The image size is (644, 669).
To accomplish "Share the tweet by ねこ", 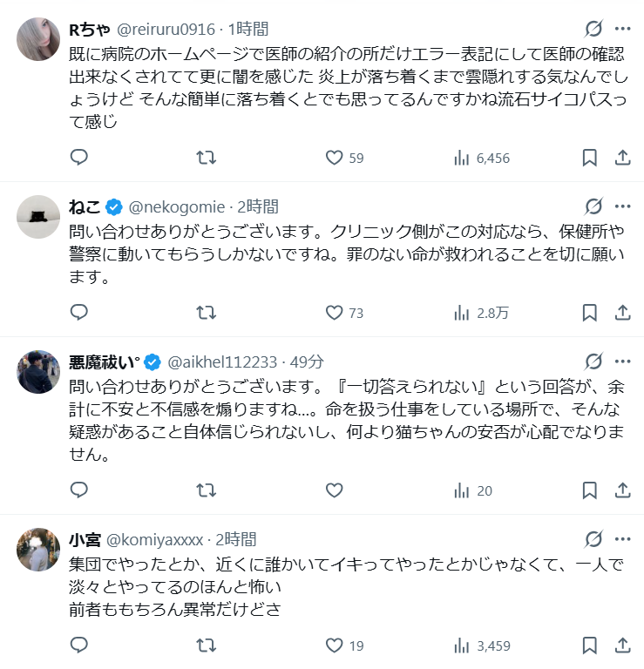I will pos(623,312).
